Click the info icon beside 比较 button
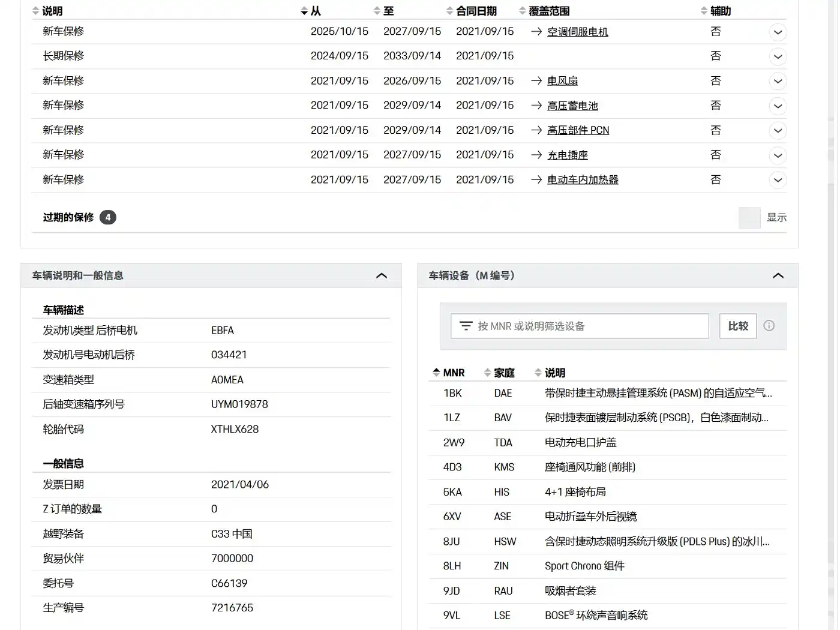Viewport: 840px width, 630px height. tap(769, 326)
